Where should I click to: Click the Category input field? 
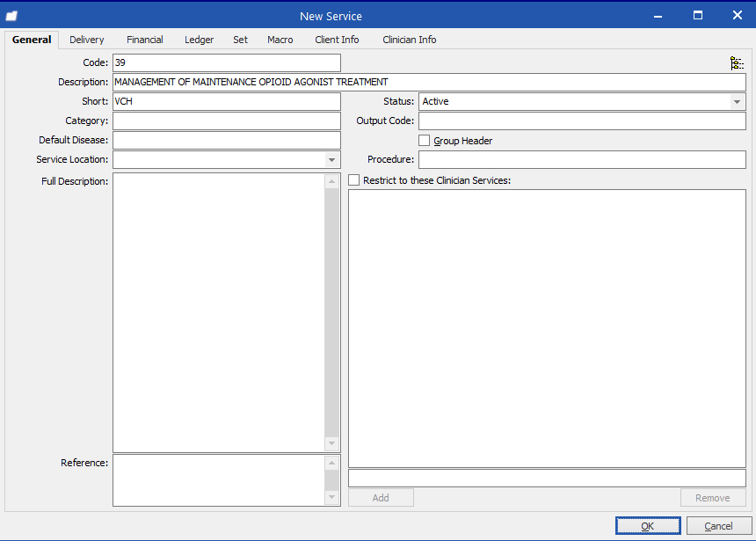point(227,121)
